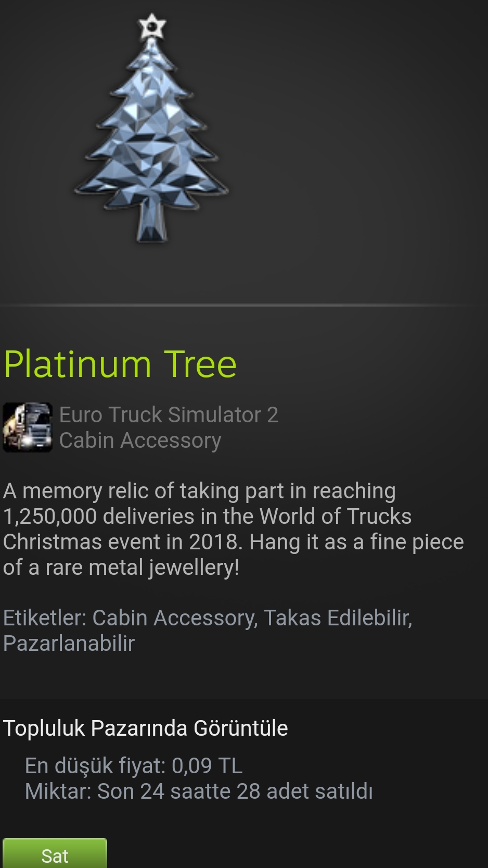Select the Cabin Accessory tag
The image size is (488, 868).
click(175, 618)
